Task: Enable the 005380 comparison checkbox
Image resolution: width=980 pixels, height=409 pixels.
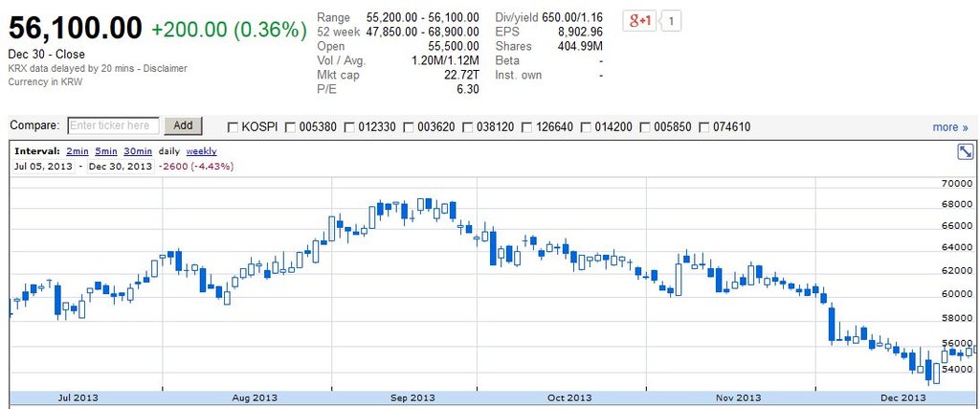Action: pyautogui.click(x=291, y=127)
